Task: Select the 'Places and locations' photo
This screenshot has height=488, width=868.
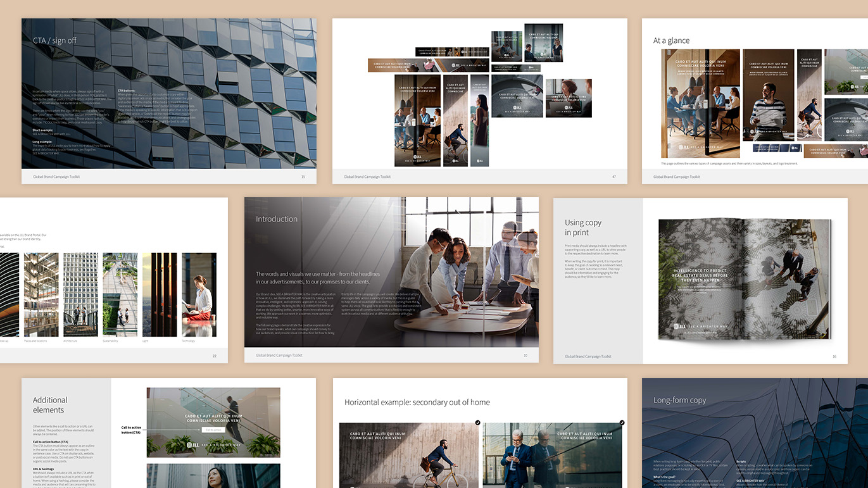Action: 41,294
